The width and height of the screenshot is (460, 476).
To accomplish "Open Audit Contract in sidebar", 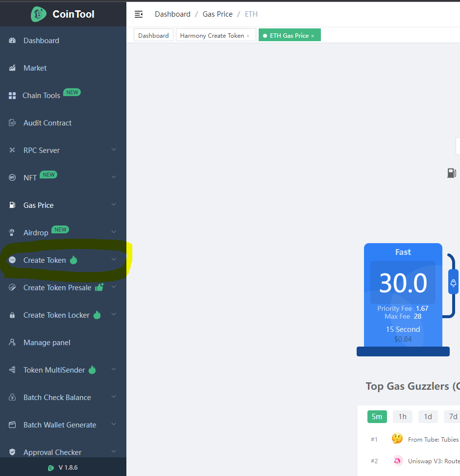I will [x=63, y=123].
